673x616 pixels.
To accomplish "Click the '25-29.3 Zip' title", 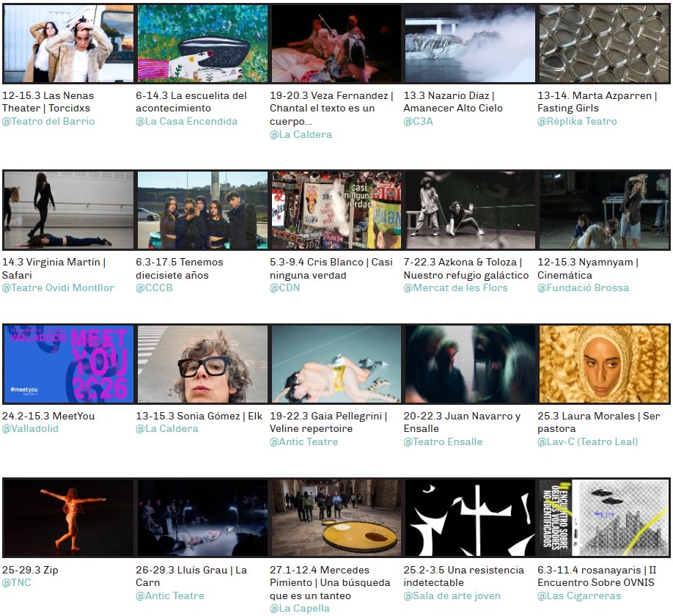I will (x=30, y=570).
